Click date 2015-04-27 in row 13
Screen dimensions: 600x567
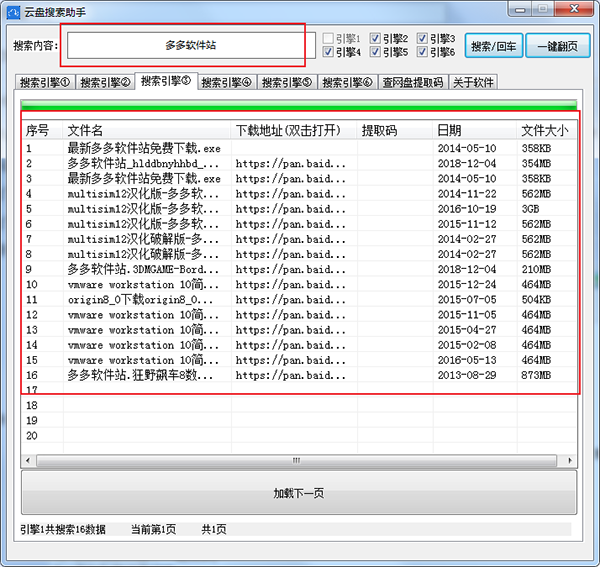pos(467,330)
